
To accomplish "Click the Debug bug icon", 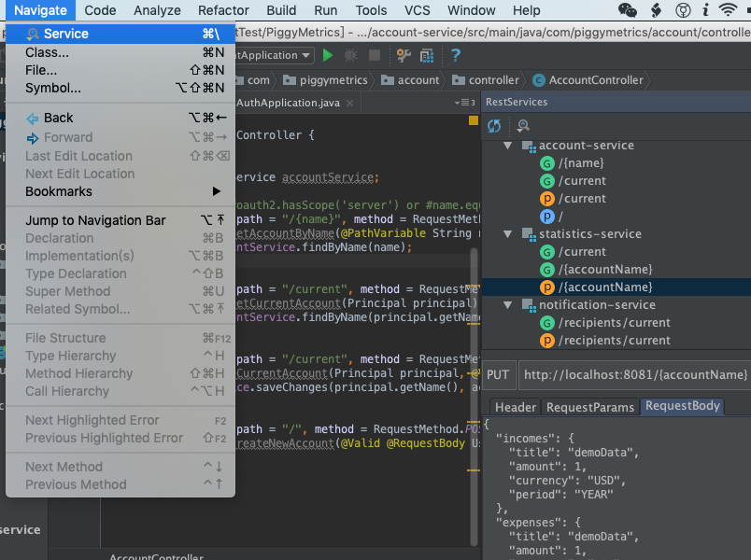I will click(x=351, y=55).
